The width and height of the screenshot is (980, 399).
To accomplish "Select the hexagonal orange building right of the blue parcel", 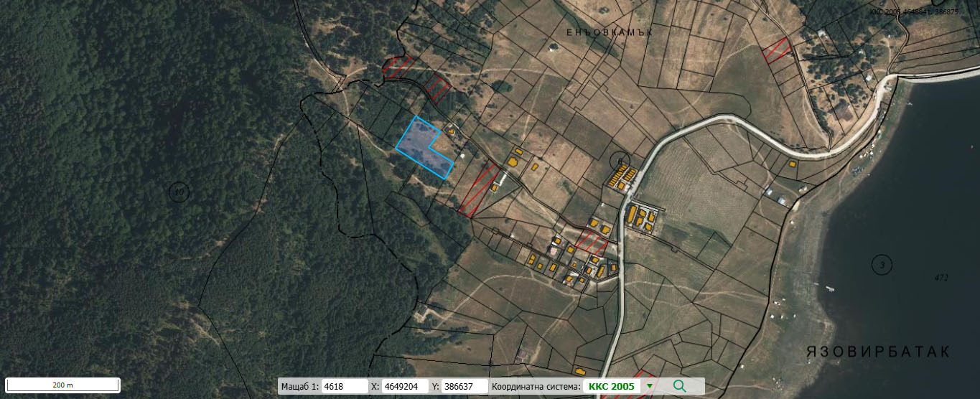I will click(x=517, y=152).
